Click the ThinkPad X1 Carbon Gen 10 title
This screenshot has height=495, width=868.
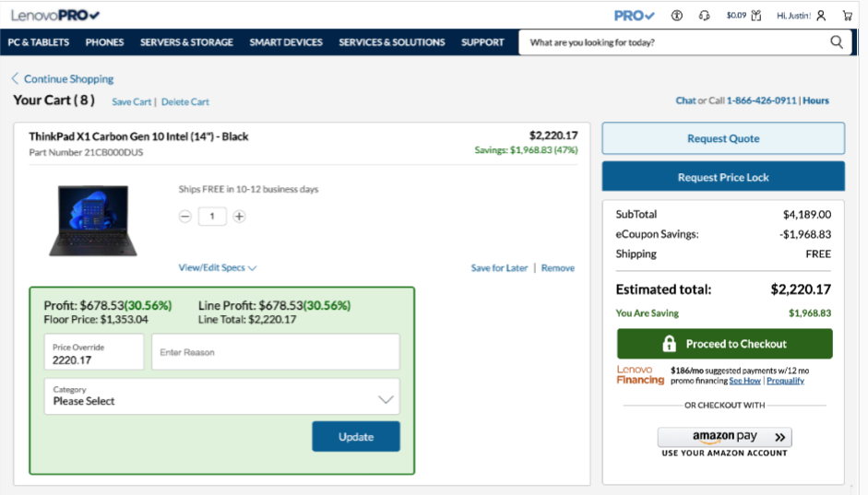(138, 136)
